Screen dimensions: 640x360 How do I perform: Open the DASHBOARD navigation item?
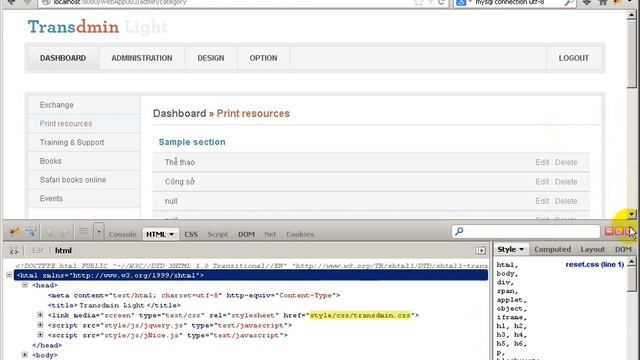(63, 58)
